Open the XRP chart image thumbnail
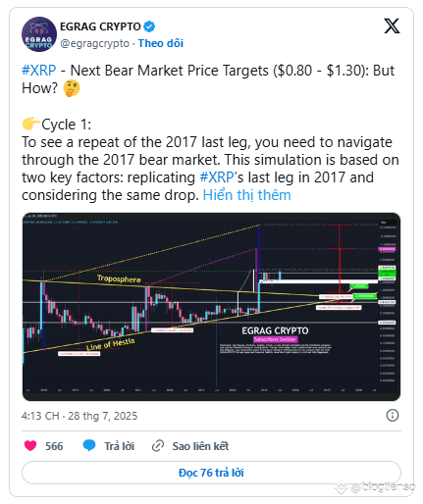This screenshot has height=504, width=423. 211,307
